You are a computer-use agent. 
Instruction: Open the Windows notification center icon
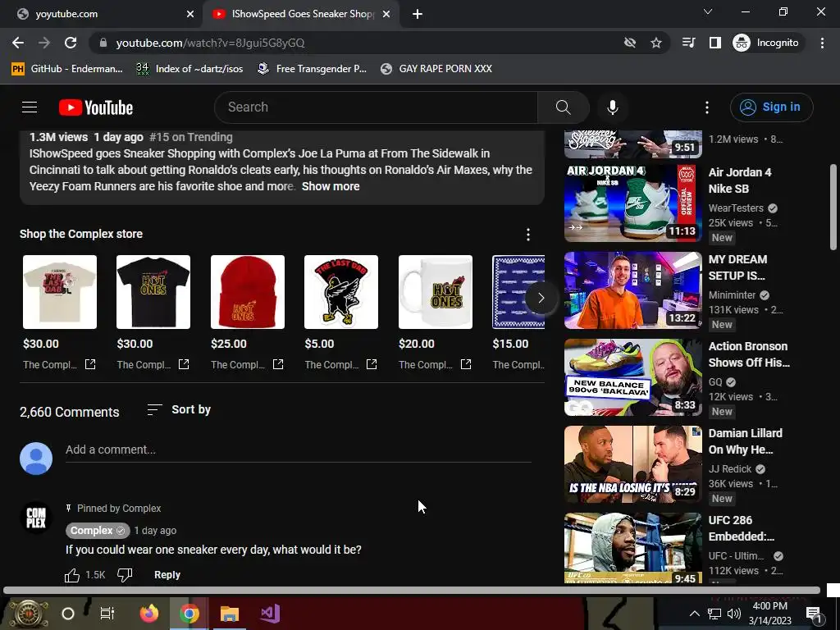[814, 614]
